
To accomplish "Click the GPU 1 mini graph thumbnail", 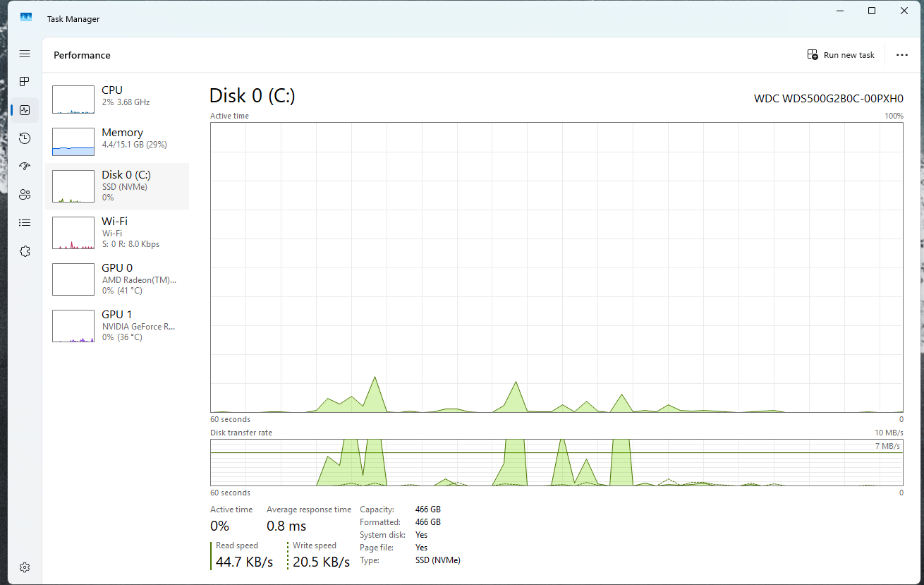I will click(x=73, y=326).
